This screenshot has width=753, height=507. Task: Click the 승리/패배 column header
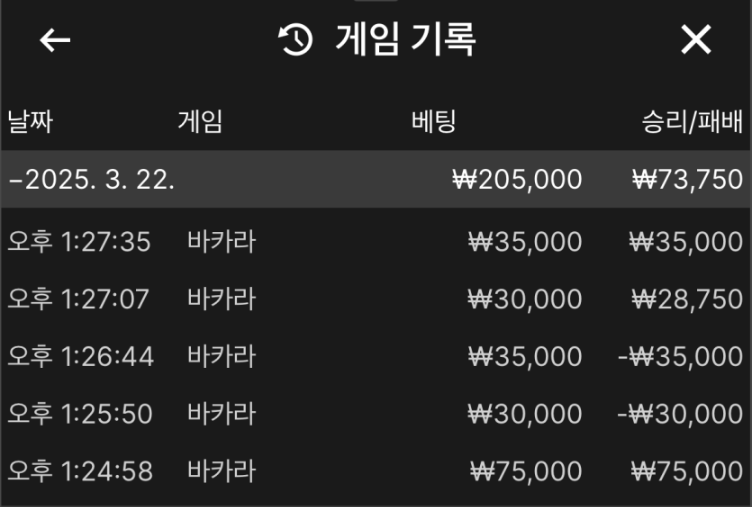pyautogui.click(x=692, y=123)
